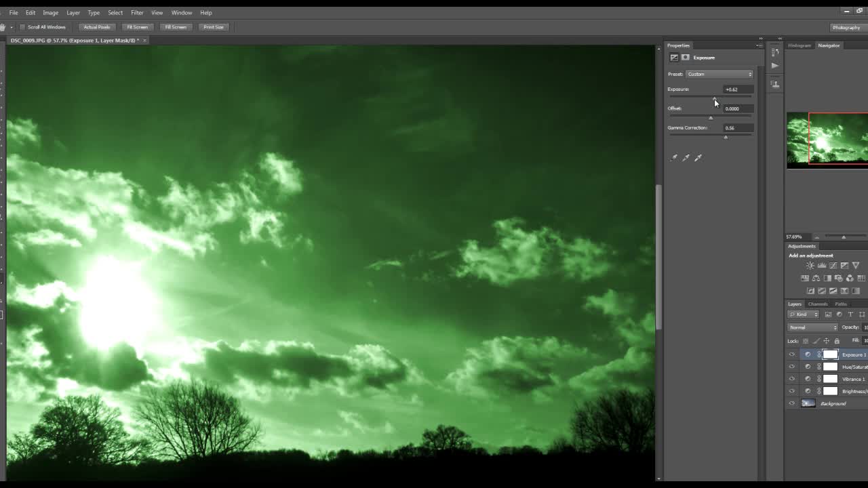868x488 pixels.
Task: Open the Image menu
Action: 50,12
